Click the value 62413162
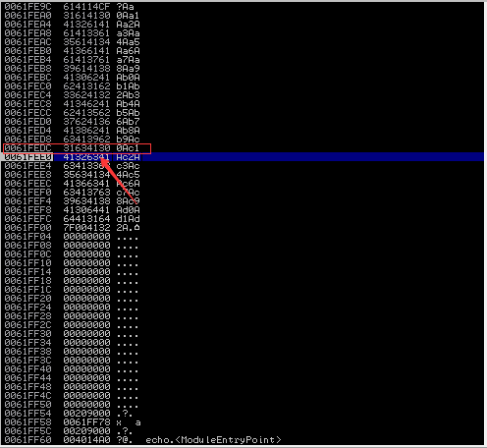This screenshot has width=487, height=448. pos(86,86)
